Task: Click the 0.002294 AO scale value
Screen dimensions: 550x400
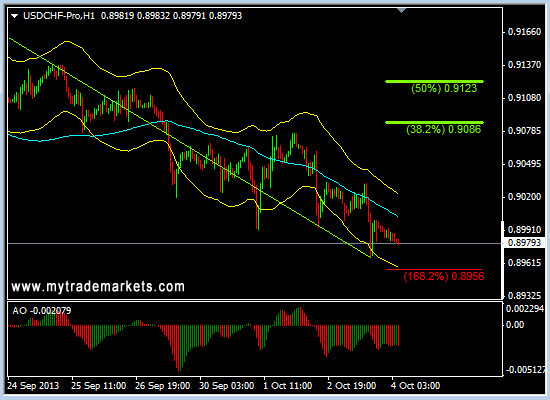Action: click(525, 309)
